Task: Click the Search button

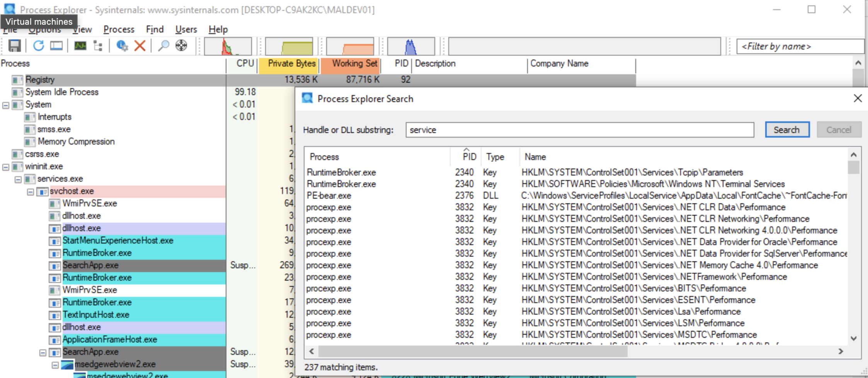Action: tap(787, 130)
